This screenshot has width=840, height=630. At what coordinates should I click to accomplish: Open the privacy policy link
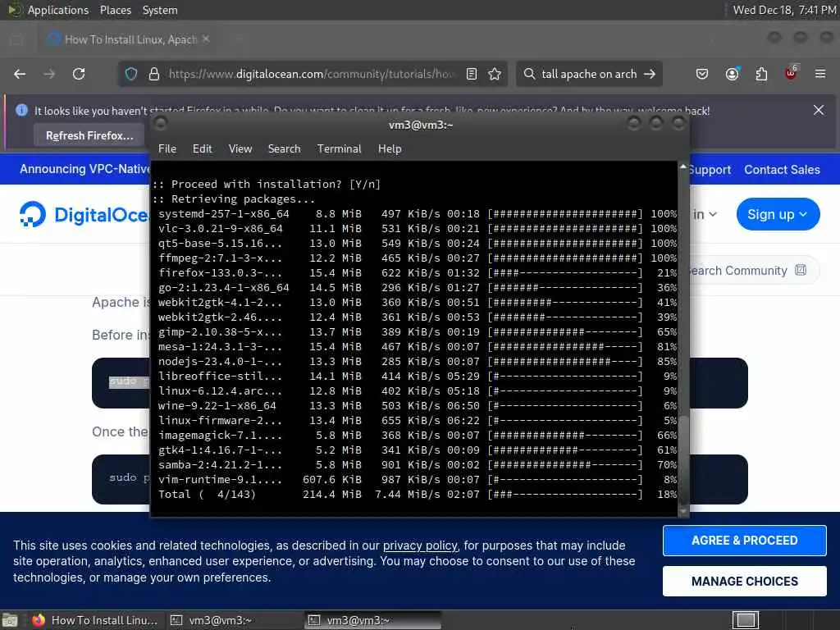[420, 546]
